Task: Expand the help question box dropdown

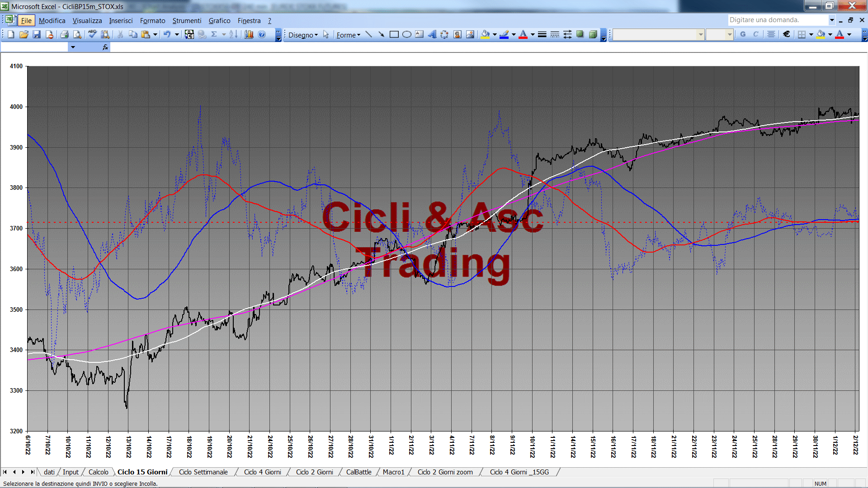Action: [x=832, y=20]
